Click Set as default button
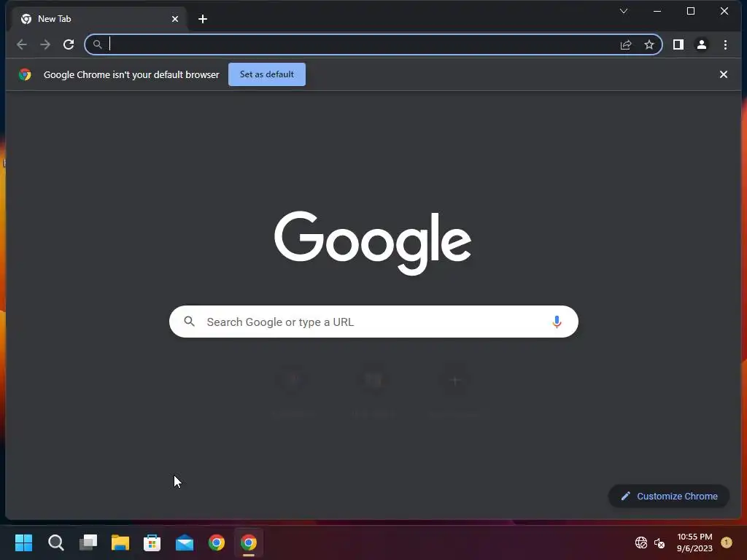 267,74
